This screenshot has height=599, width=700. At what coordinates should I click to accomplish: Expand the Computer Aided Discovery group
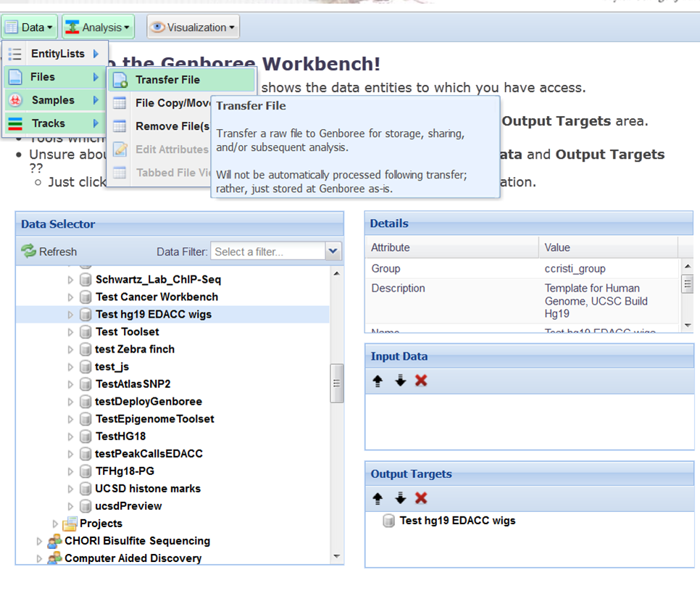(x=40, y=558)
